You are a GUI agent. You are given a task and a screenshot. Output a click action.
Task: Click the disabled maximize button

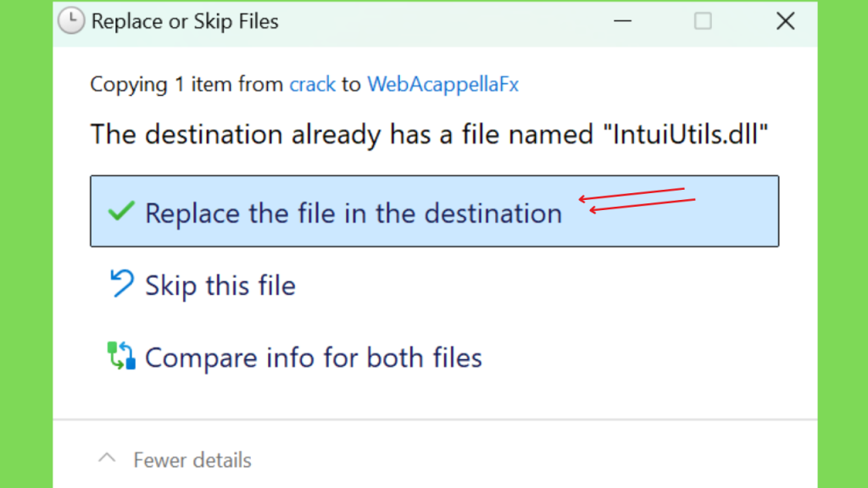point(703,21)
